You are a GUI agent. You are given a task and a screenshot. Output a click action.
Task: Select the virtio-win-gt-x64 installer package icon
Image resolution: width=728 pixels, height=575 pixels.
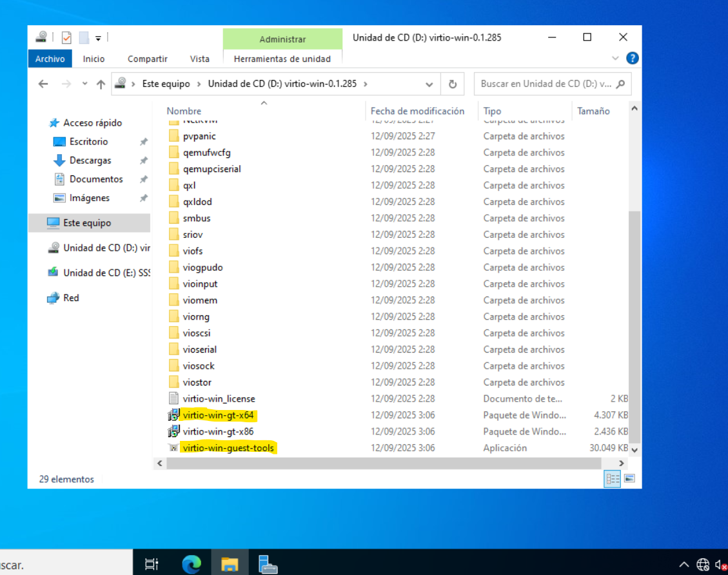point(173,415)
